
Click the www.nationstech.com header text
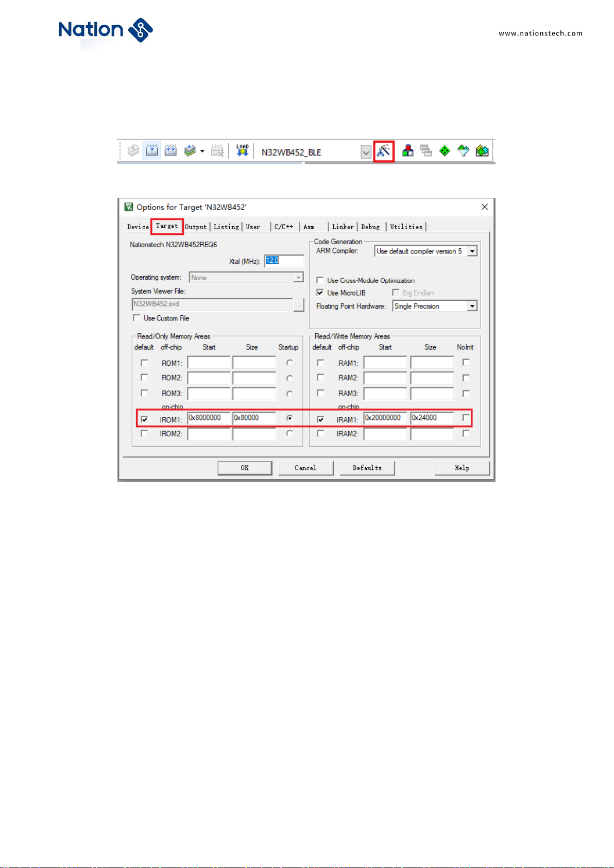tap(541, 33)
